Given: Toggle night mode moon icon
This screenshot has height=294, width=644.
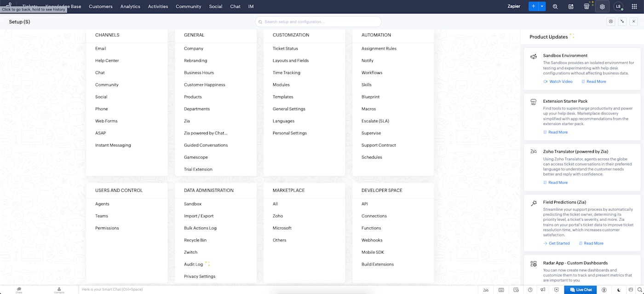Looking at the screenshot, I should (x=619, y=290).
